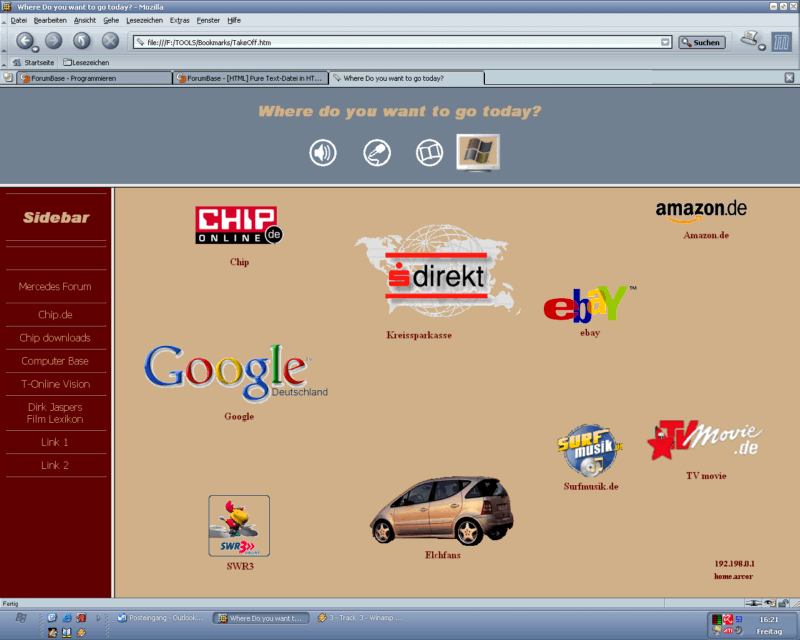800x640 pixels.
Task: Open the Back button history dropdown arrow
Action: tap(35, 49)
